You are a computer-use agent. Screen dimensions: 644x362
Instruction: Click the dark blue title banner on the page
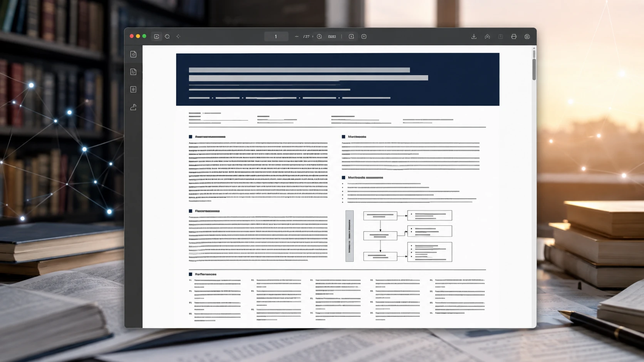pos(338,79)
